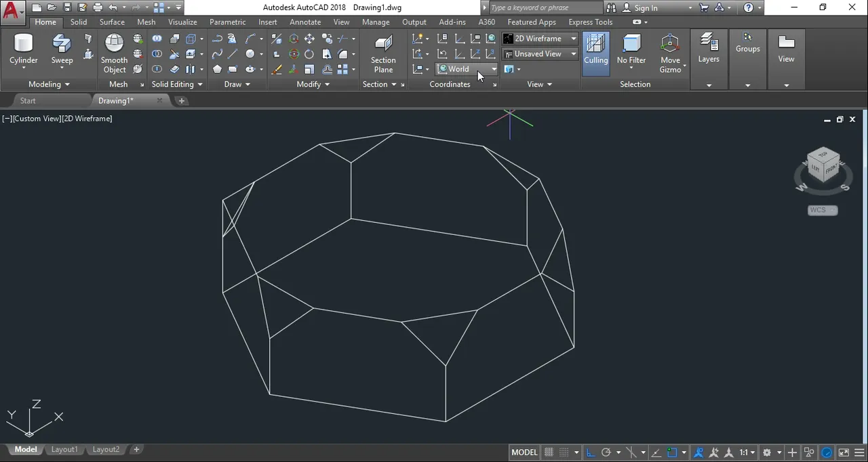
Task: Expand the Modify panel
Action: click(313, 84)
